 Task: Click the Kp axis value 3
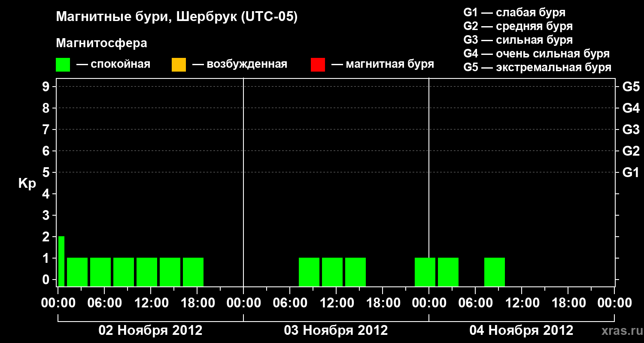[47, 216]
